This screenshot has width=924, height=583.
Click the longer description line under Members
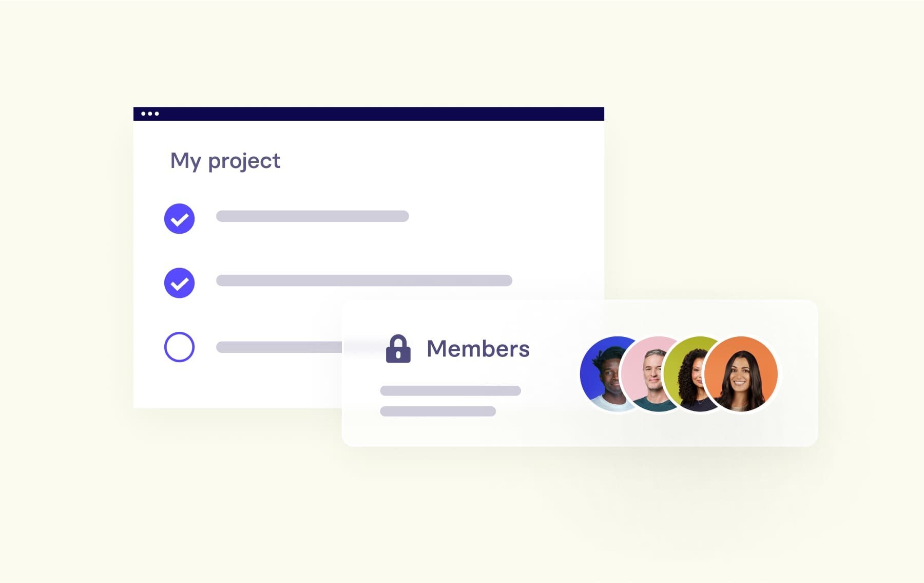point(450,391)
